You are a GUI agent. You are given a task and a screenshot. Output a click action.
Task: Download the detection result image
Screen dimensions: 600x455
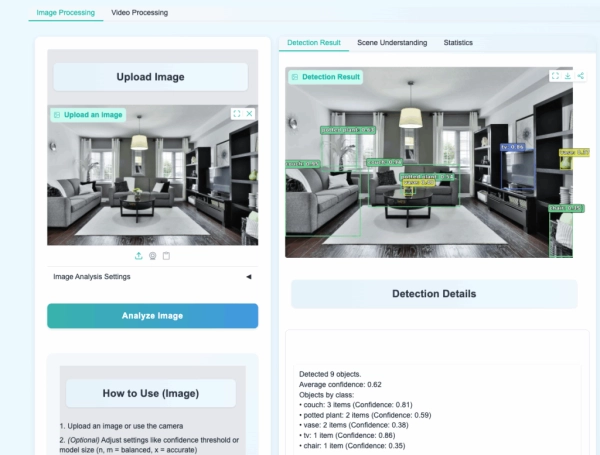point(568,76)
